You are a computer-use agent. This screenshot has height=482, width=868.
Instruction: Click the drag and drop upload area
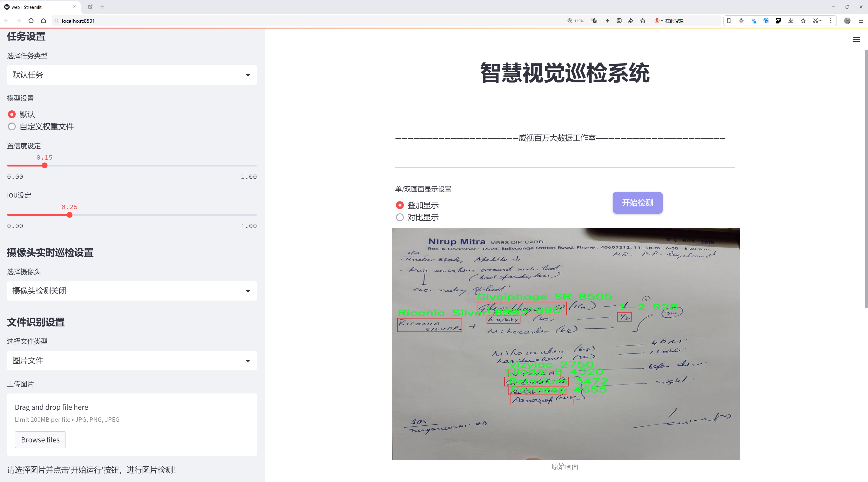[x=132, y=425]
